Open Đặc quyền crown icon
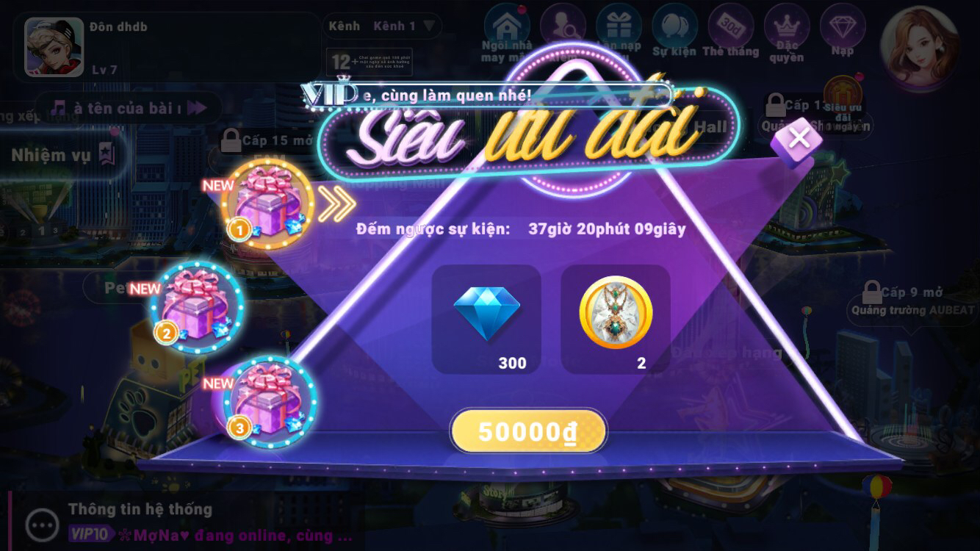The height and width of the screenshot is (551, 980). tap(787, 33)
